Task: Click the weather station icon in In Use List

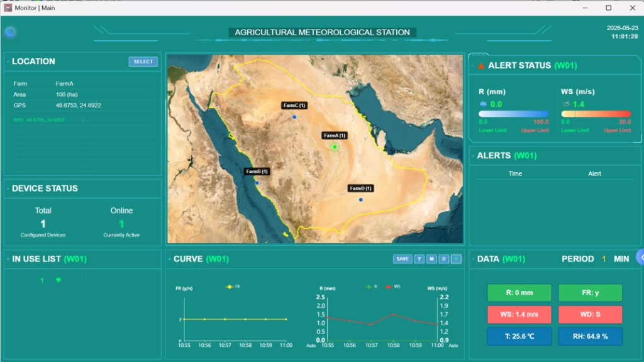Action: click(x=58, y=280)
